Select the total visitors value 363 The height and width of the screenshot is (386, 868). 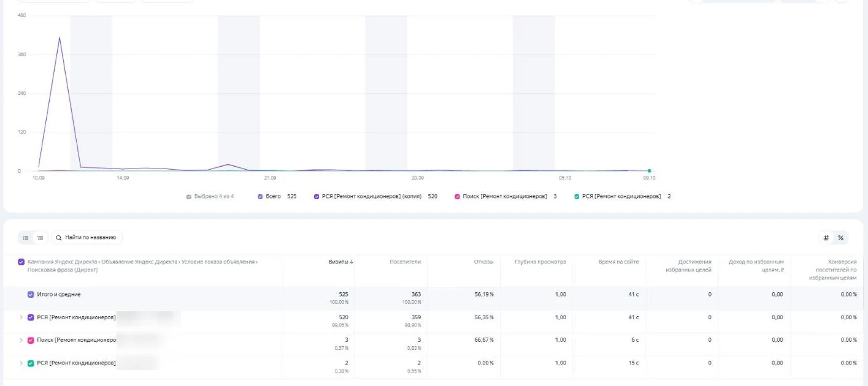tap(416, 295)
